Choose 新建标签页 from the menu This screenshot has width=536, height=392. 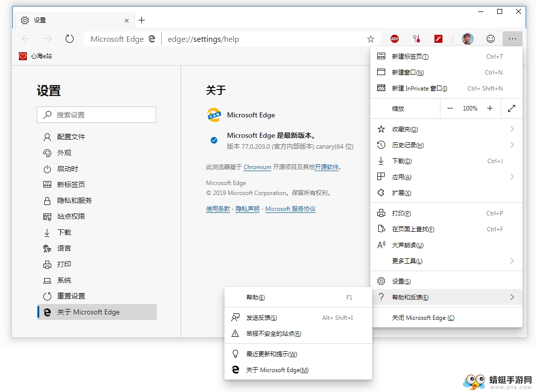[x=446, y=56]
